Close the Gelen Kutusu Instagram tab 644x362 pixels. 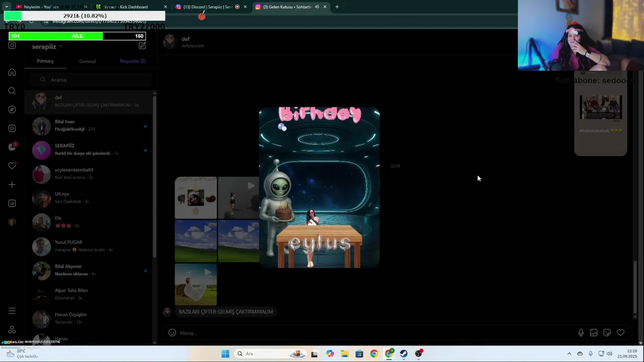pos(325,7)
